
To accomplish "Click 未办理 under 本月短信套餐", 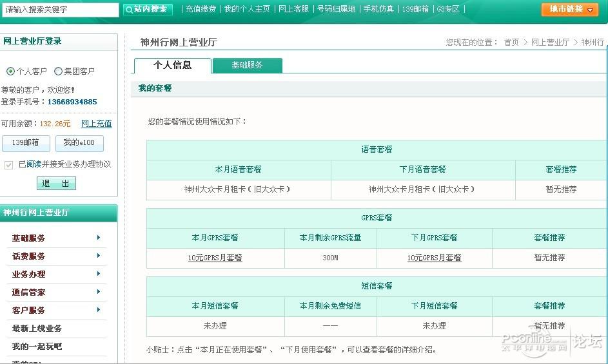I will tap(215, 326).
